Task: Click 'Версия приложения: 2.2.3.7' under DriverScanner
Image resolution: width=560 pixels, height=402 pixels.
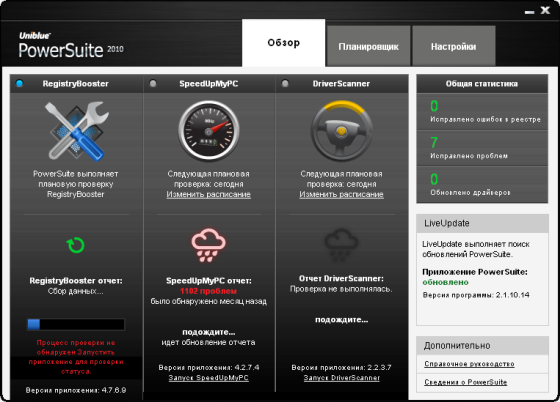Action: coord(341,367)
